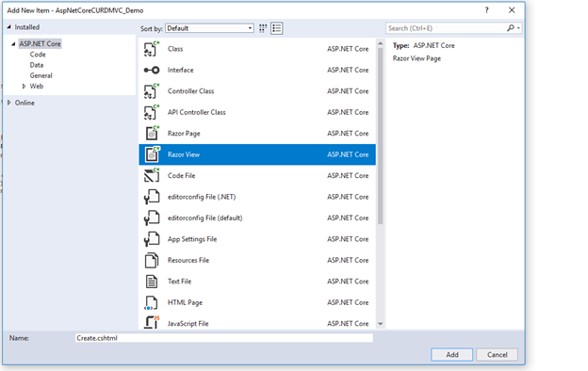Select the Interface row text
This screenshot has height=371, width=588.
click(x=180, y=70)
